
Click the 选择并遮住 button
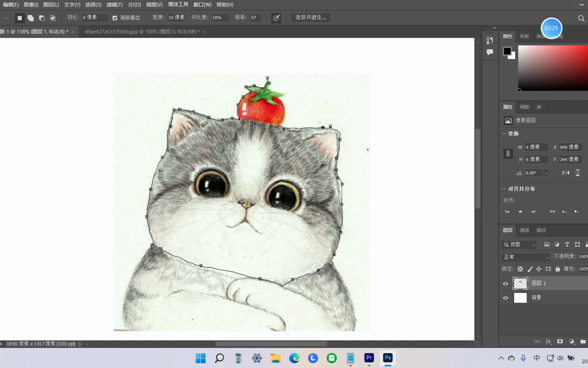311,18
